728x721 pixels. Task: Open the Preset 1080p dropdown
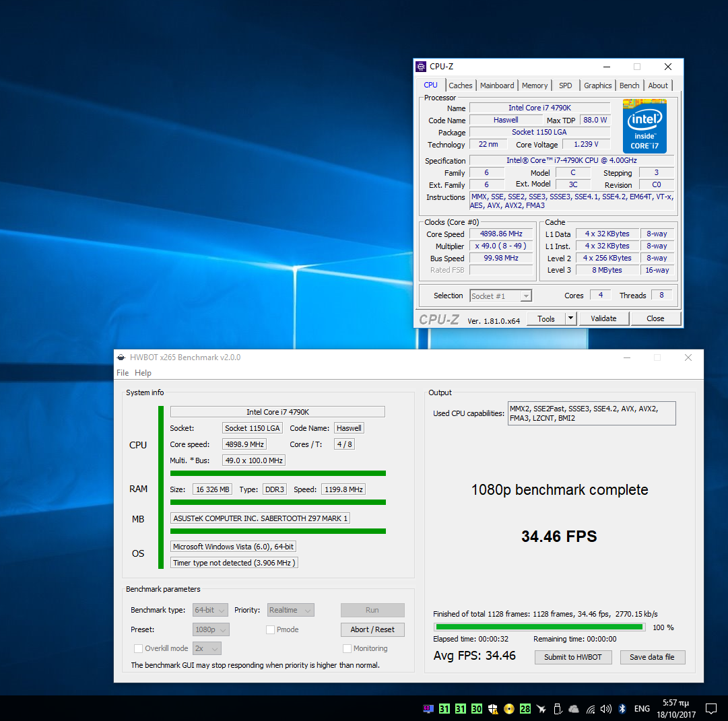click(211, 629)
